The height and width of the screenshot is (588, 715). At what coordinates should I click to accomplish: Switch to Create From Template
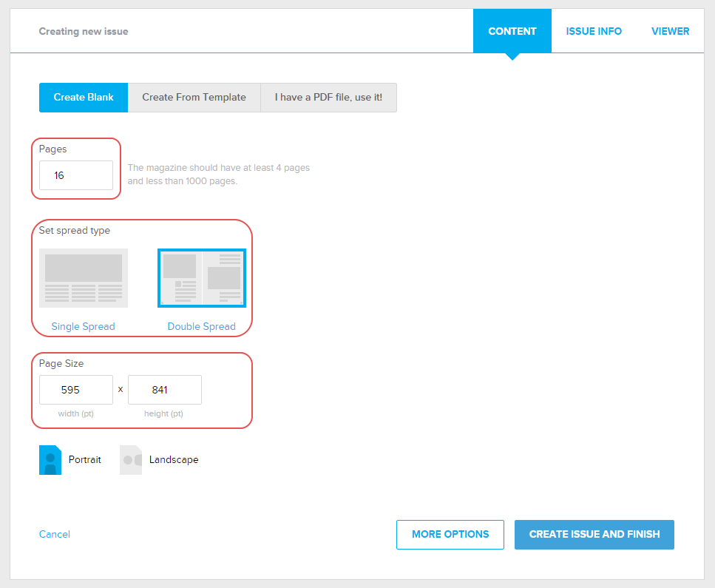click(x=194, y=98)
